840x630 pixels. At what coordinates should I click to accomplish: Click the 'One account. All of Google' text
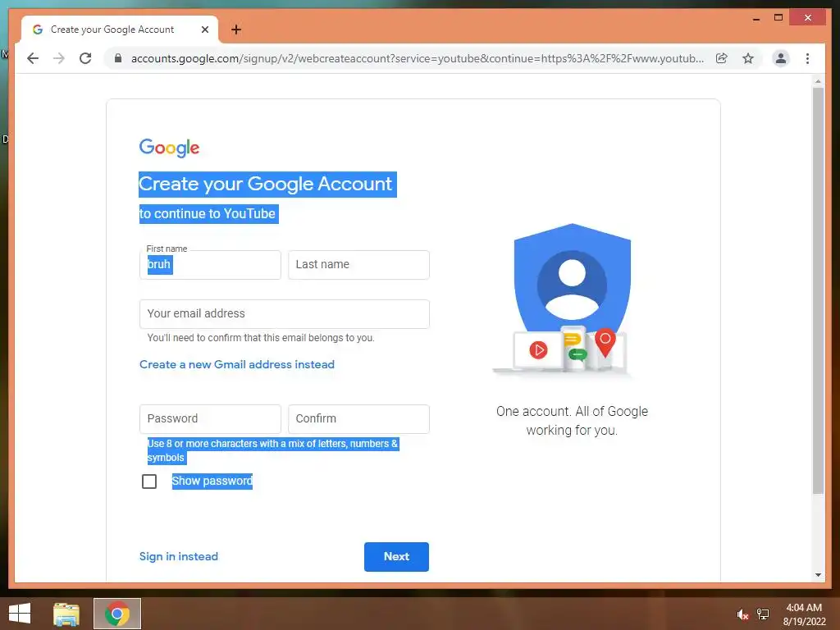(x=572, y=412)
